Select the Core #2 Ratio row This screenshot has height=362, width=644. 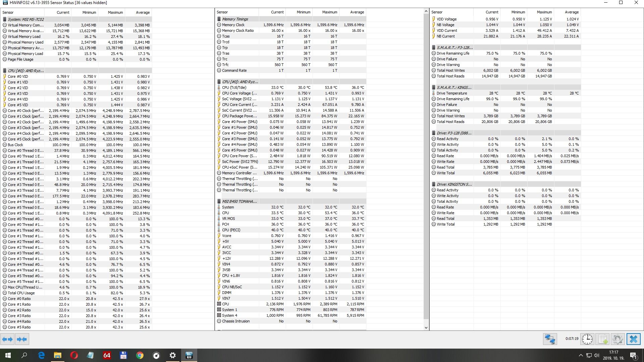click(76, 310)
